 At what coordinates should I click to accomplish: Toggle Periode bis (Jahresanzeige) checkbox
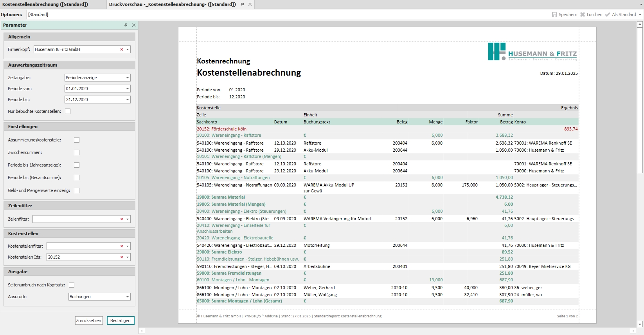coord(77,165)
